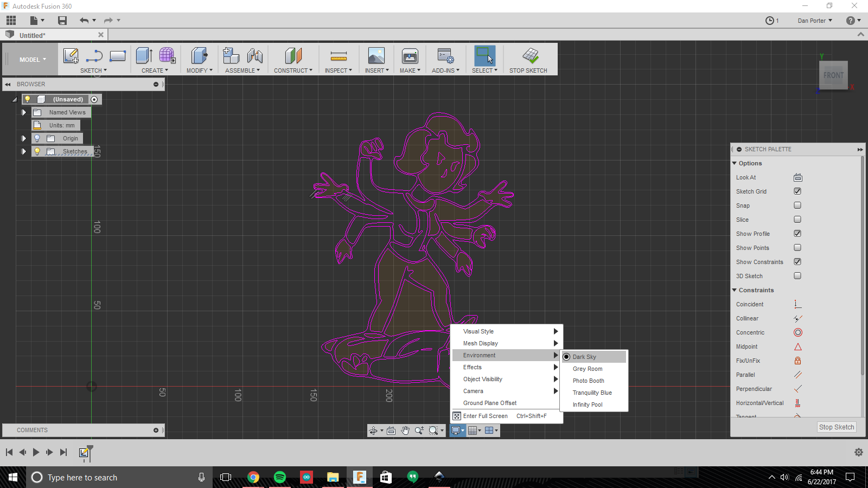Click the Concentric constraint icon

[x=797, y=332]
